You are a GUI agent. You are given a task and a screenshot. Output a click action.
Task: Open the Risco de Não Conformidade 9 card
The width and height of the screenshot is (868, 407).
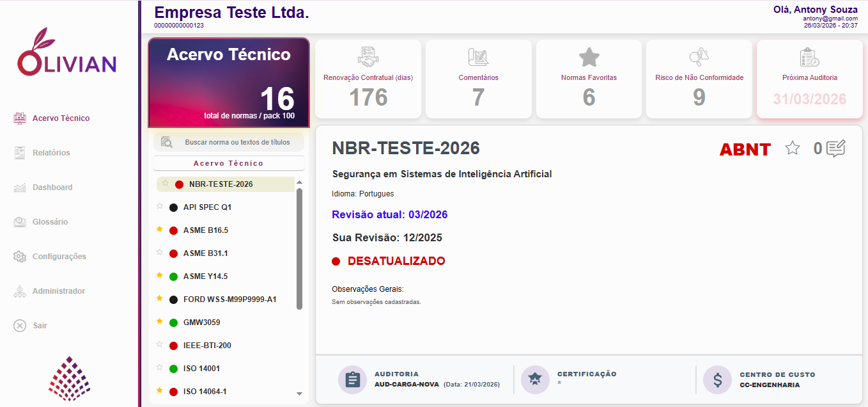pyautogui.click(x=699, y=79)
